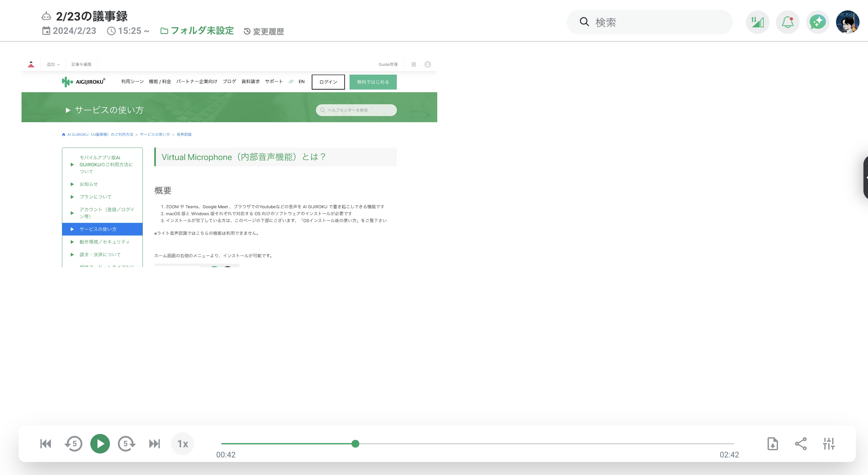868x475 pixels.
Task: Download the minutes file
Action: (x=772, y=444)
